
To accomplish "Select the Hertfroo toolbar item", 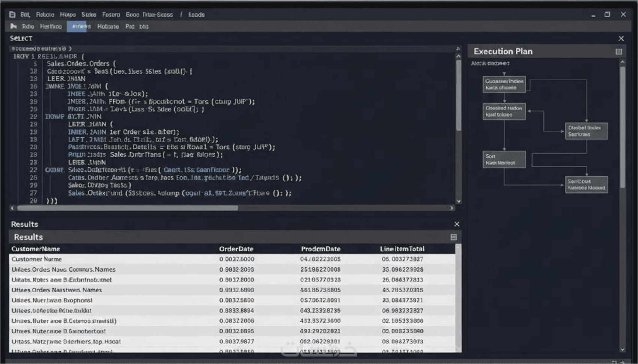I will [x=51, y=26].
